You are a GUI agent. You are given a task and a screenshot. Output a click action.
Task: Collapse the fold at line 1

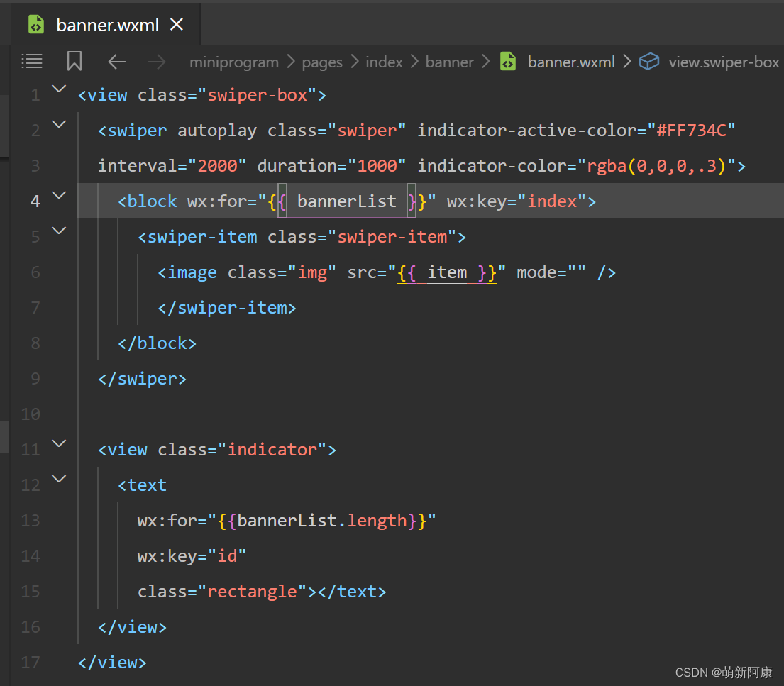tap(59, 89)
